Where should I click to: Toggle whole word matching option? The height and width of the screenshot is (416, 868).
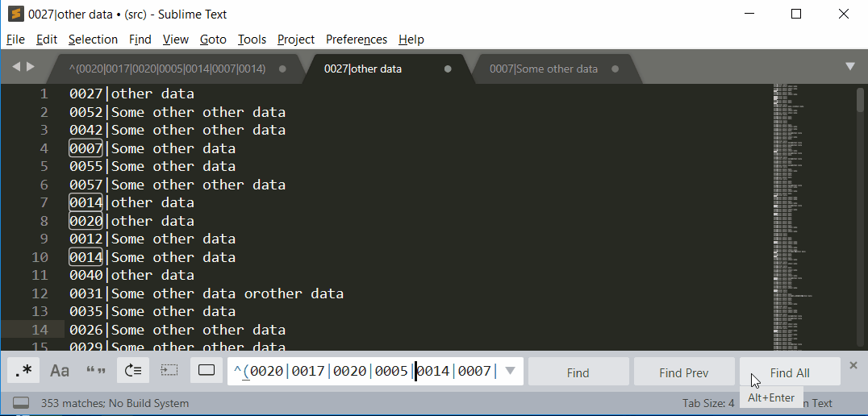[96, 371]
